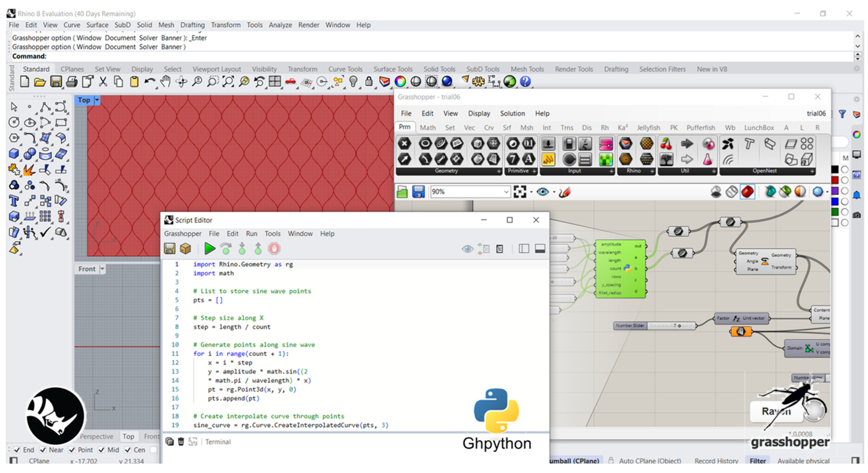This screenshot has height=473, width=868.
Task: Expand the Front viewport title menu arrow
Action: (x=102, y=269)
